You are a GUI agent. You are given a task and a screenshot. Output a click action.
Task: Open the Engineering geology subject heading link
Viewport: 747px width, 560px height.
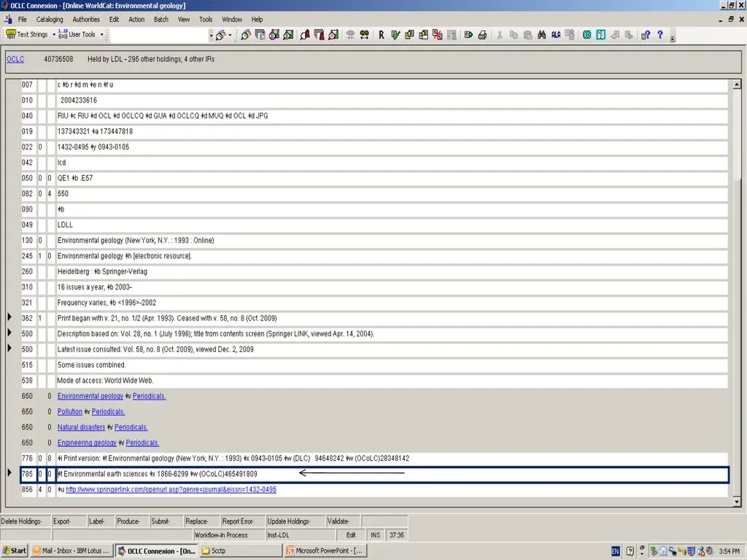[87, 443]
